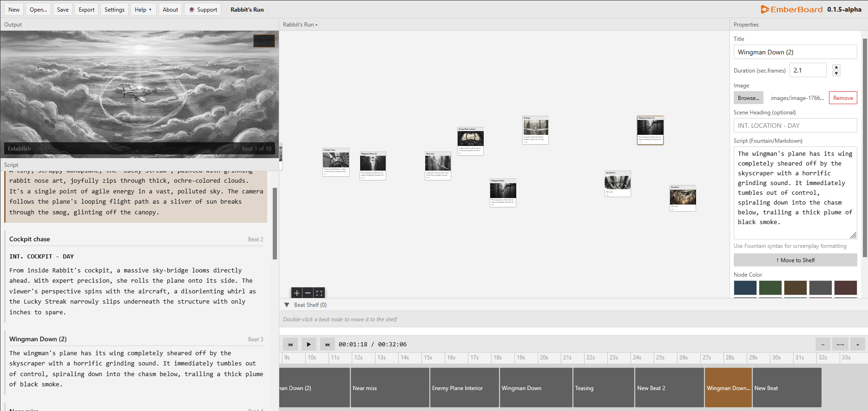Click the Move to Shelf button

tap(795, 260)
